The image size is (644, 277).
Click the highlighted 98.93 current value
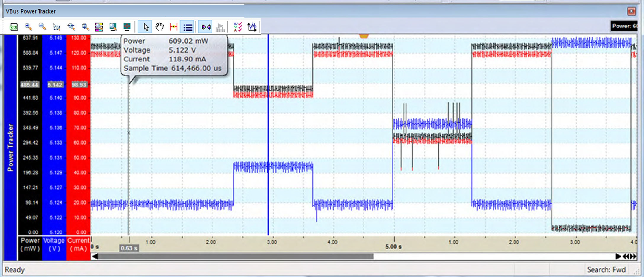pos(79,85)
